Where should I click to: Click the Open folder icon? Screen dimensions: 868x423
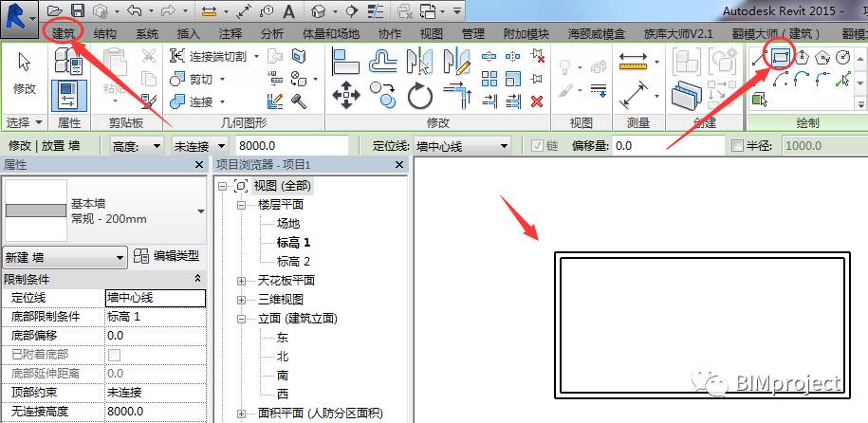click(54, 10)
